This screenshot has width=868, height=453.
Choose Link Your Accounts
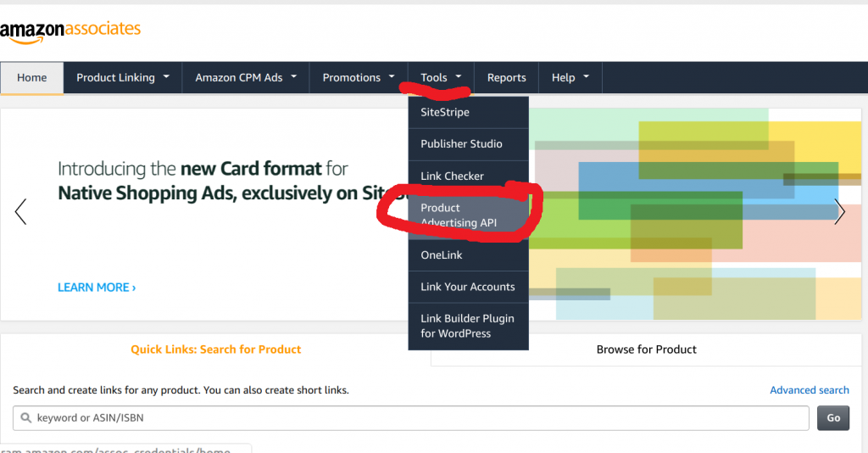click(468, 287)
